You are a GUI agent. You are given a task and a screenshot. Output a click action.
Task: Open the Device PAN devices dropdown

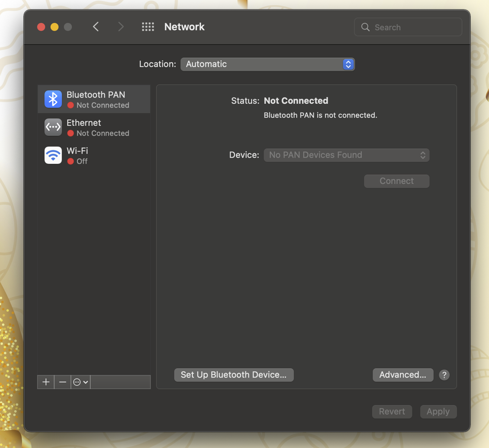point(346,155)
